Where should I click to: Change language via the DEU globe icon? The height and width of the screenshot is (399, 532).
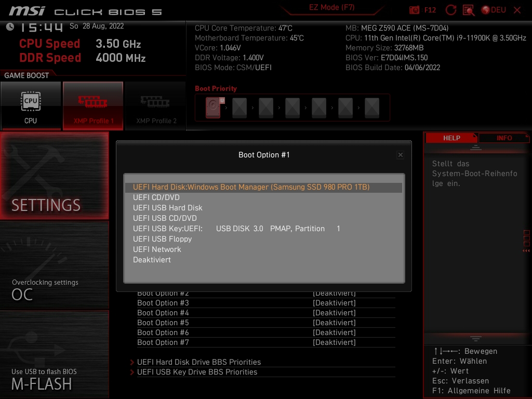point(494,10)
